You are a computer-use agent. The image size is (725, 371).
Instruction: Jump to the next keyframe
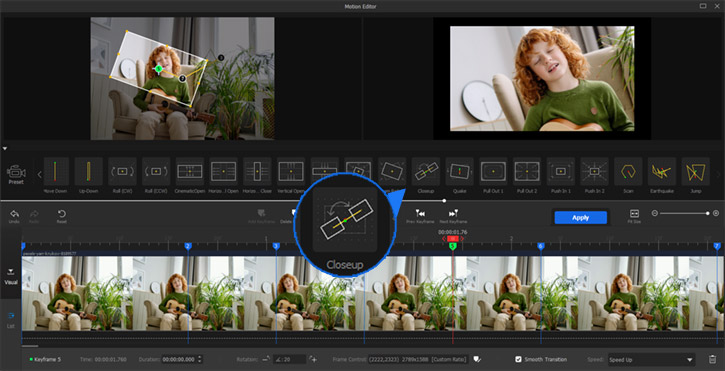coord(453,216)
